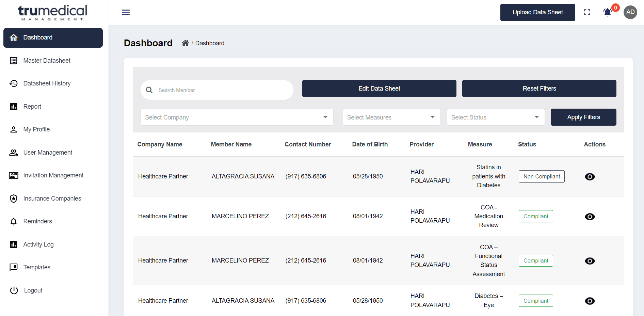Click inside the Search Member field
644x316 pixels.
click(217, 90)
